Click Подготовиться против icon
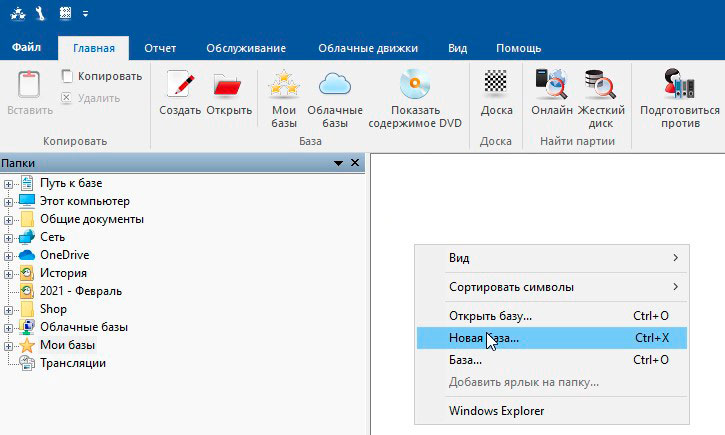The height and width of the screenshot is (435, 725). click(x=680, y=85)
